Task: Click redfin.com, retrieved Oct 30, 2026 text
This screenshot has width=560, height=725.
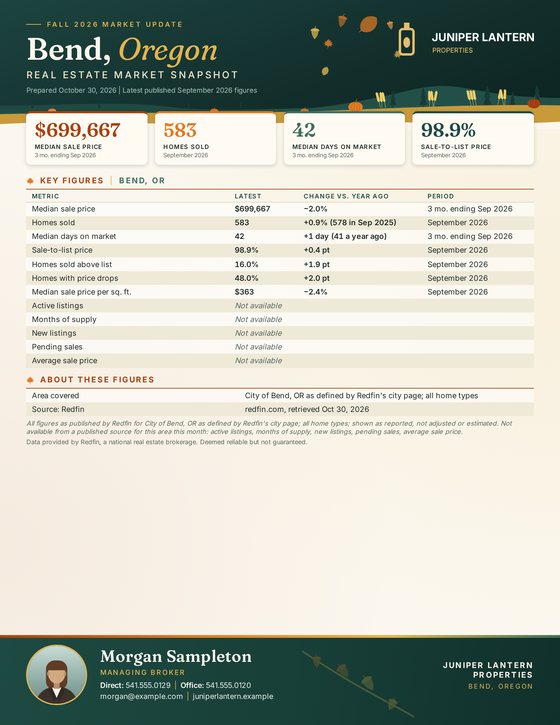Action: pos(307,409)
